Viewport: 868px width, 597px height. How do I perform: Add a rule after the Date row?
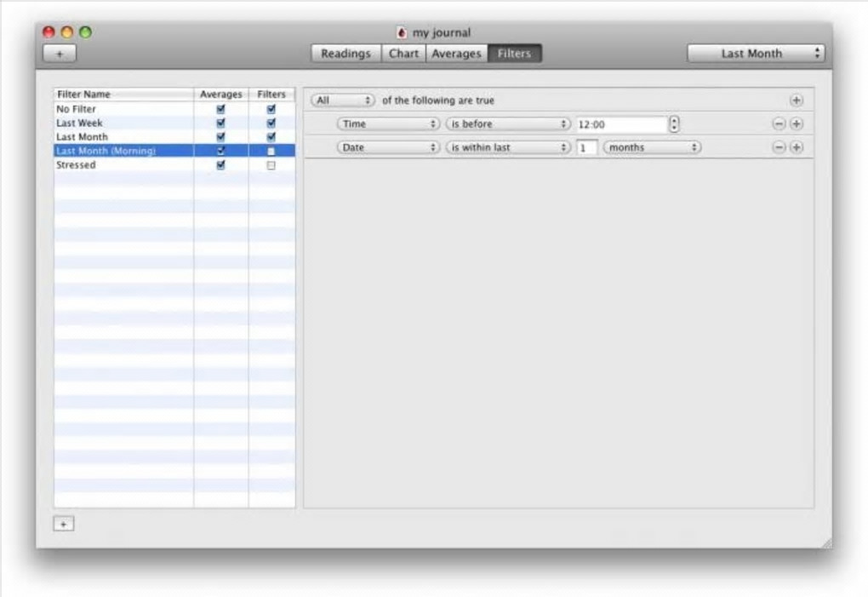(796, 147)
